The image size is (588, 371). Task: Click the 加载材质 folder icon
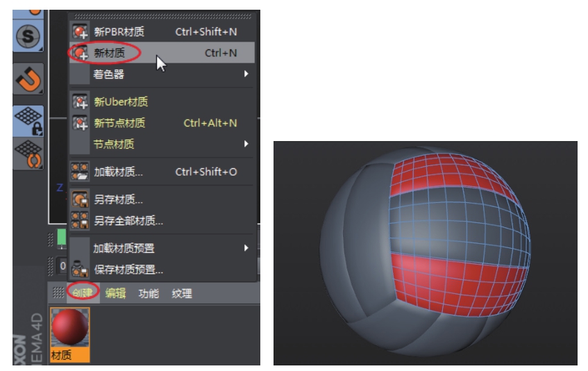(81, 172)
